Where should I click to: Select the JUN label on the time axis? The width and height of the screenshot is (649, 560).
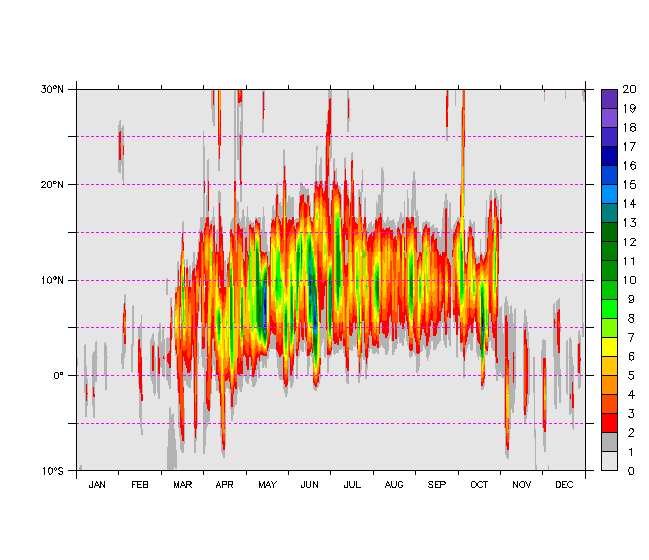[x=309, y=485]
